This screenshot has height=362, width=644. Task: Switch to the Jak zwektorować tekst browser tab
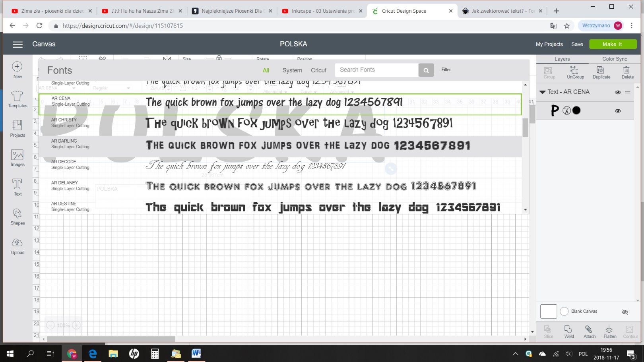(502, 11)
